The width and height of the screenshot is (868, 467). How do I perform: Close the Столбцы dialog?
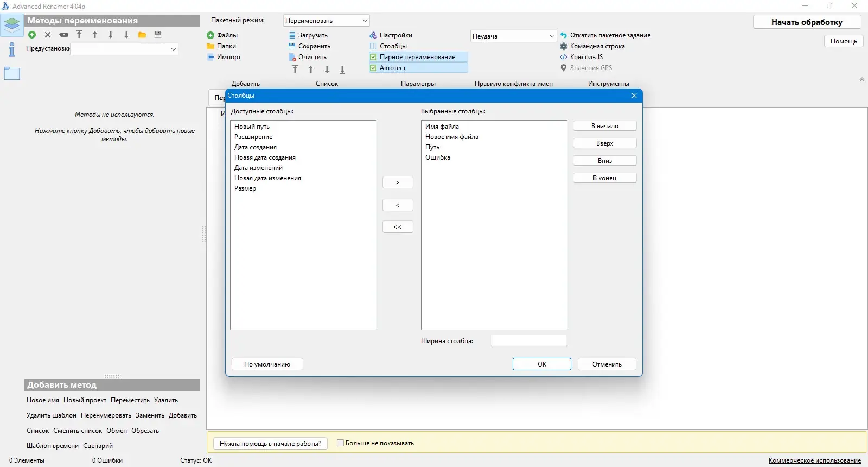(x=634, y=96)
